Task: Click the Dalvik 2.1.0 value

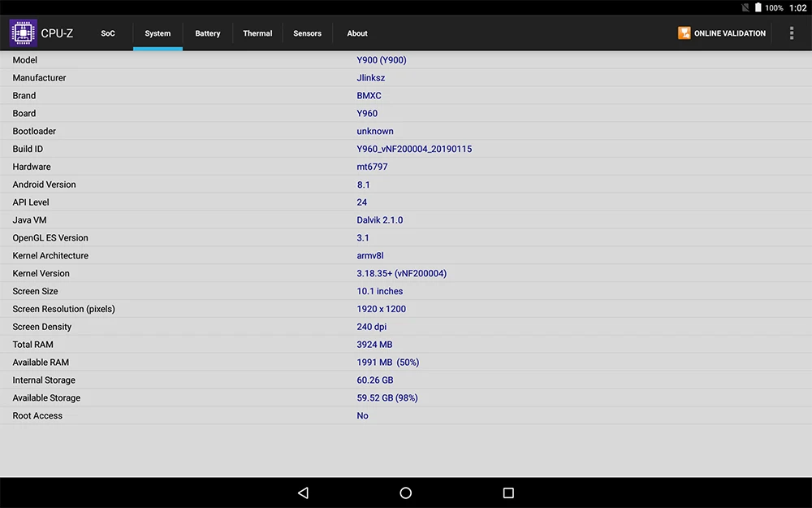Action: pyautogui.click(x=379, y=219)
